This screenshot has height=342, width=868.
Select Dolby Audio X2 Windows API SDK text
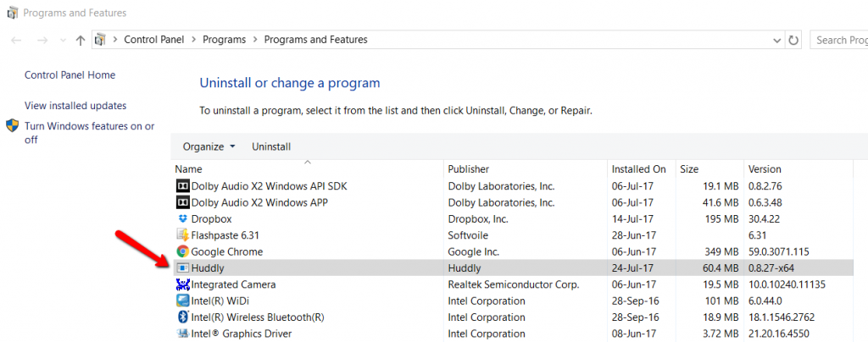[x=269, y=185]
